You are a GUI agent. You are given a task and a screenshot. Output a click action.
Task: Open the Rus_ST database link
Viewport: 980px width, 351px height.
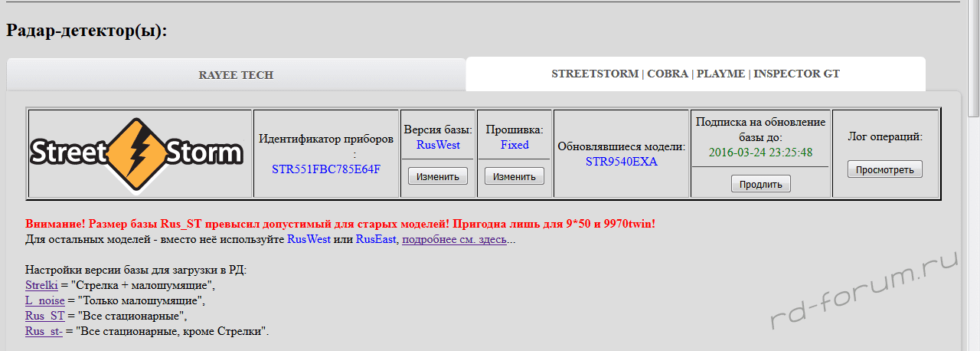click(x=45, y=317)
